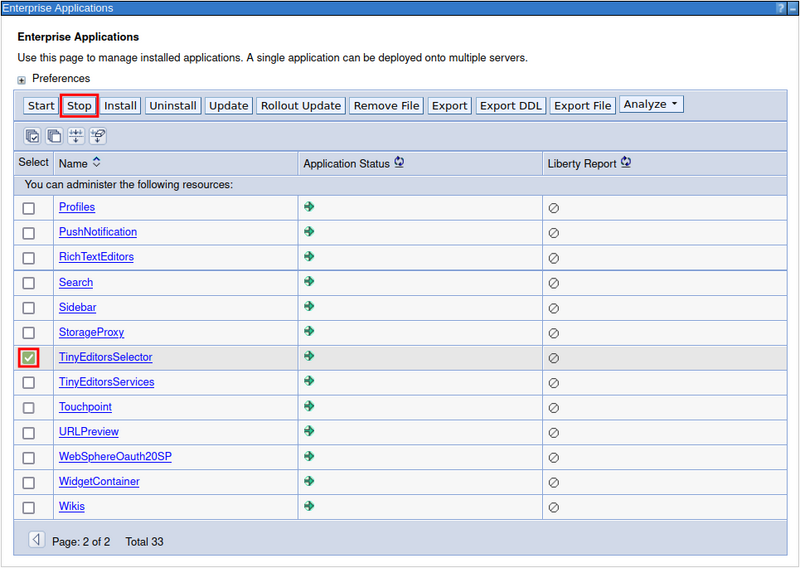Expand the Preferences section

coord(22,79)
